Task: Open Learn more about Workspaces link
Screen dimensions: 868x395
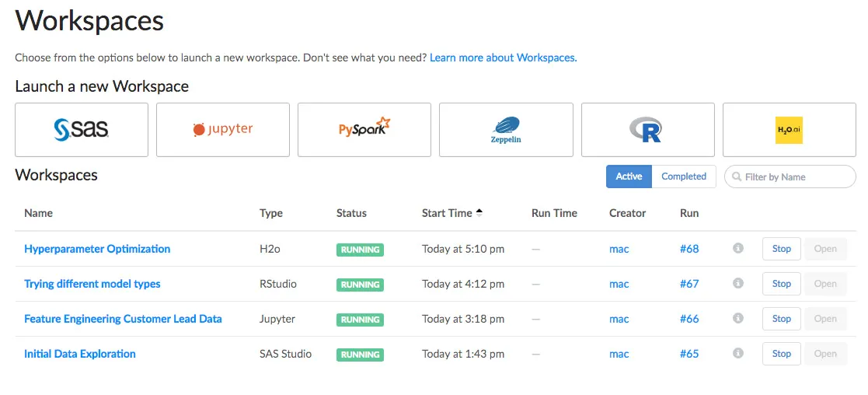Action: (x=503, y=58)
